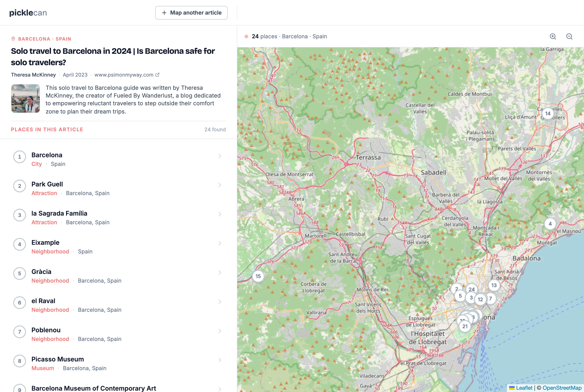Click the 'el Raval' place title
This screenshot has height=392, width=584.
click(x=43, y=301)
